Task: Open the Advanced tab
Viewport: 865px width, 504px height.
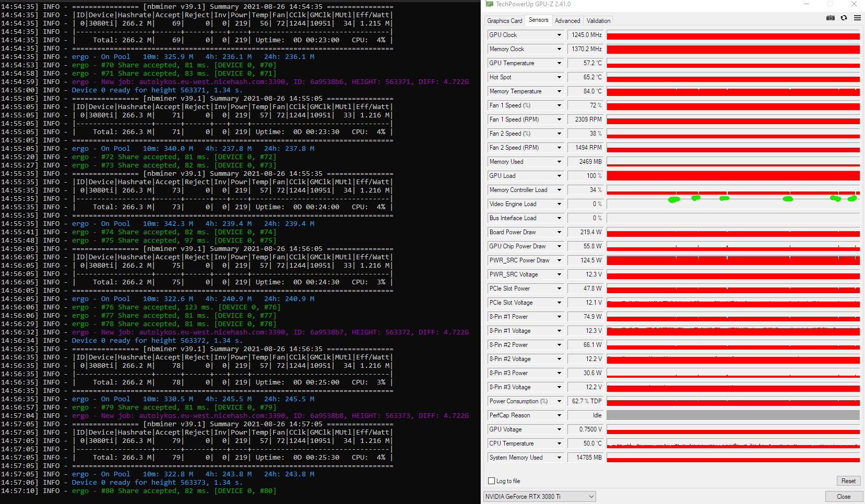Action: coord(567,21)
